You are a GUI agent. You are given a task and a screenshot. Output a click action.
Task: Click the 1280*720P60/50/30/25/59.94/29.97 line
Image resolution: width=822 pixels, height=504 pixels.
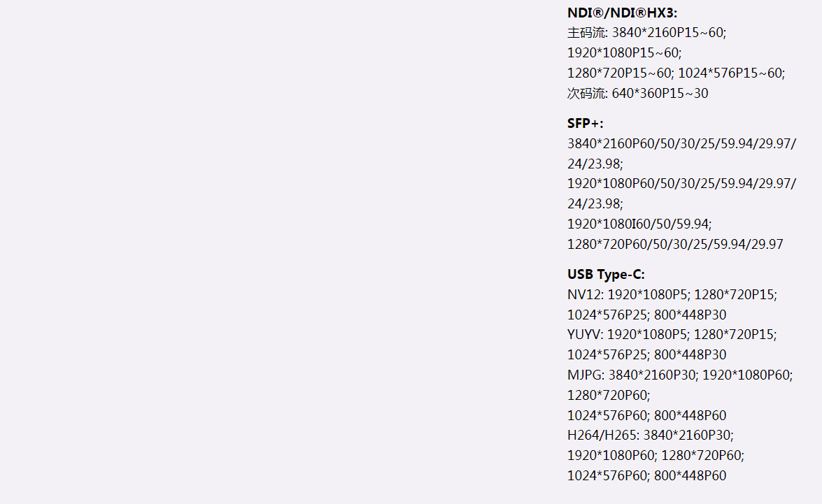[x=675, y=245]
